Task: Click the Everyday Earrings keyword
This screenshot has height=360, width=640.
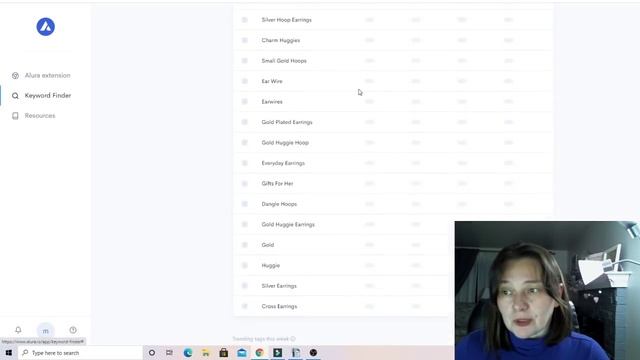Action: tap(283, 163)
